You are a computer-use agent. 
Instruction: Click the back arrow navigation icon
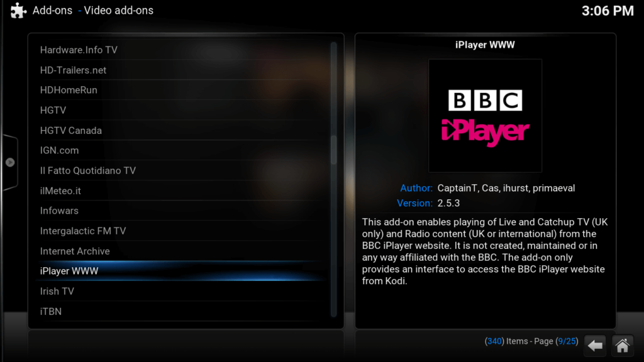pyautogui.click(x=595, y=345)
